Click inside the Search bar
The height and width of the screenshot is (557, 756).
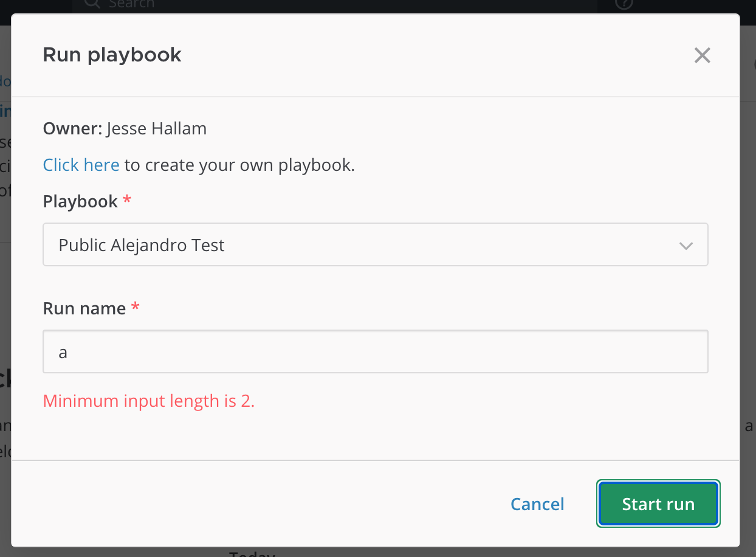click(x=243, y=4)
